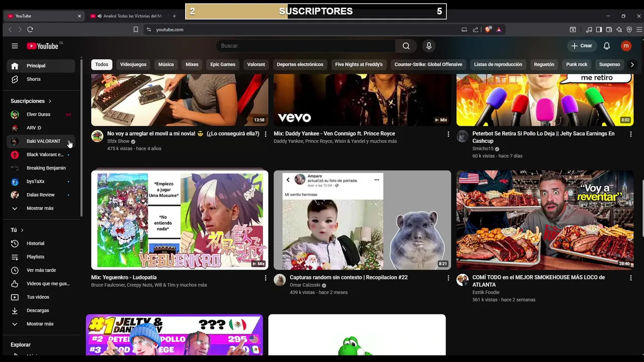Click the share page icon

pyautogui.click(x=475, y=30)
